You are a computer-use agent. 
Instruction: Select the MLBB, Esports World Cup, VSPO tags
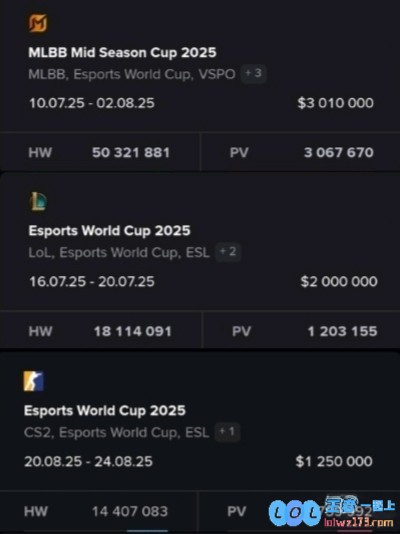132,74
